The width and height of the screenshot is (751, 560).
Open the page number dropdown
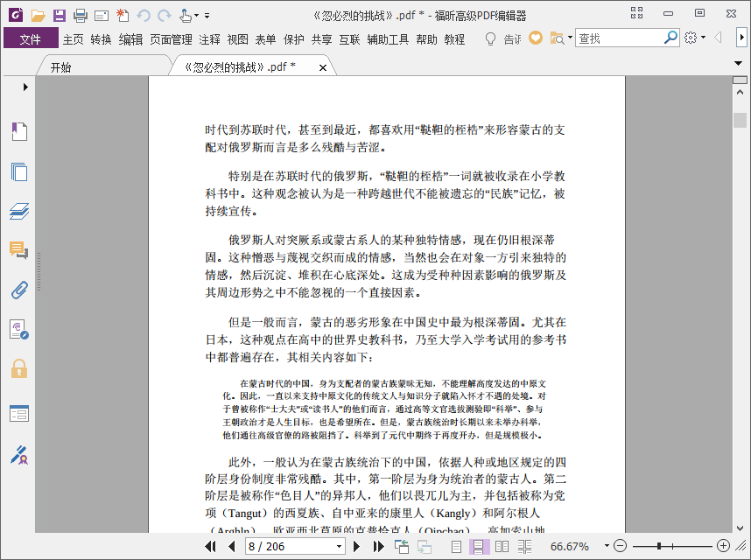[x=339, y=546]
